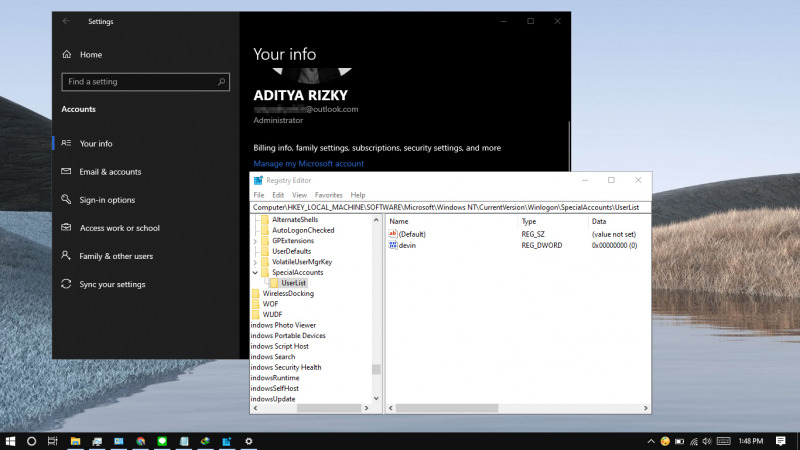Click the volume speaker tray icon
This screenshot has width=800, height=450.
point(707,441)
